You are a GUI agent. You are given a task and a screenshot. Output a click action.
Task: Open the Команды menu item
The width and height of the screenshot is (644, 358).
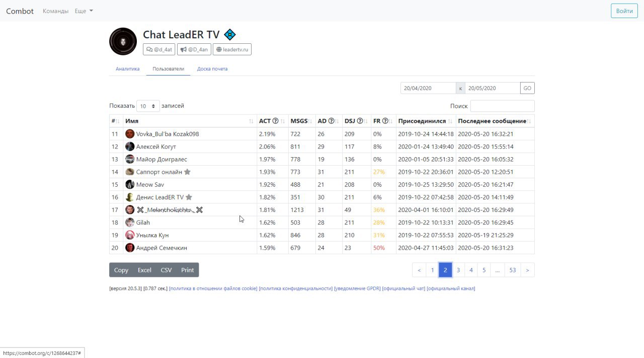[x=55, y=11]
